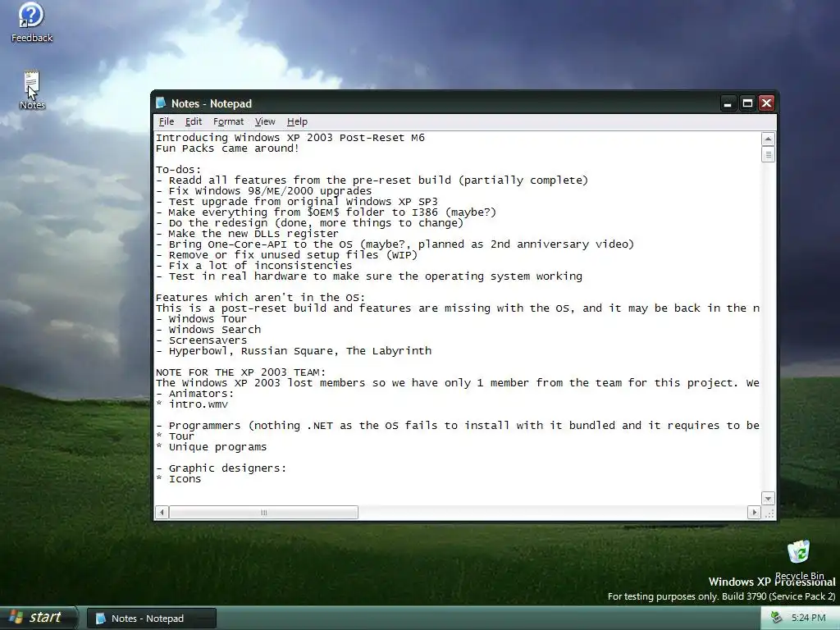This screenshot has height=630, width=840.
Task: Open the Edit menu
Action: 194,121
